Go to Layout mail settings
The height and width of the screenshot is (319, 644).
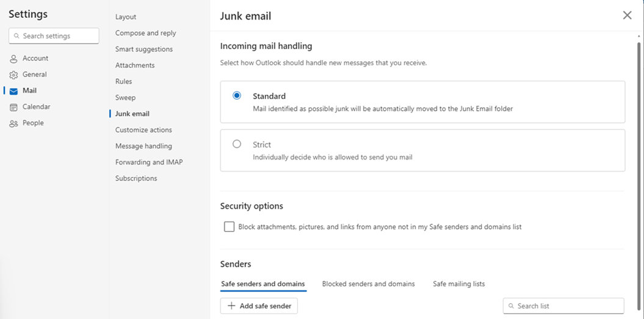click(126, 17)
